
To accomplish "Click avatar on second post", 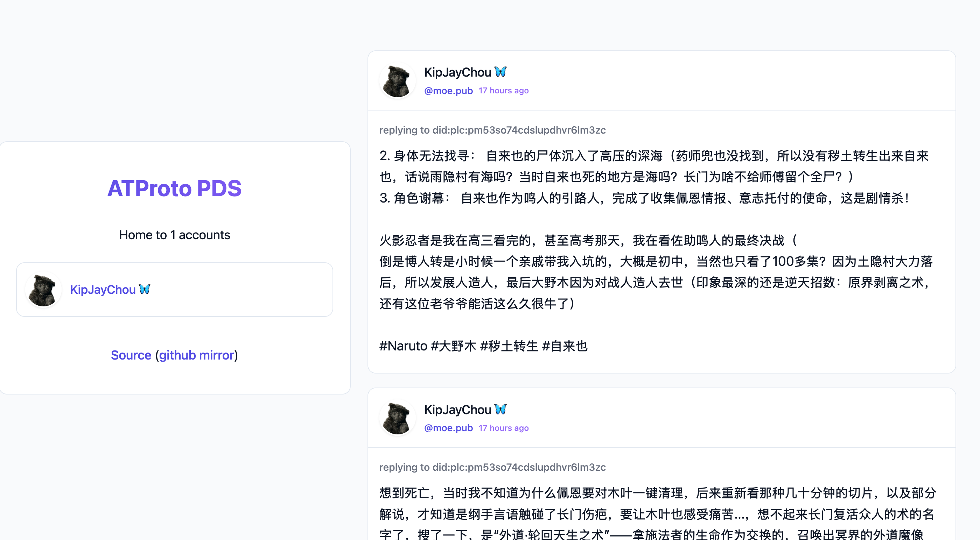I will [397, 418].
